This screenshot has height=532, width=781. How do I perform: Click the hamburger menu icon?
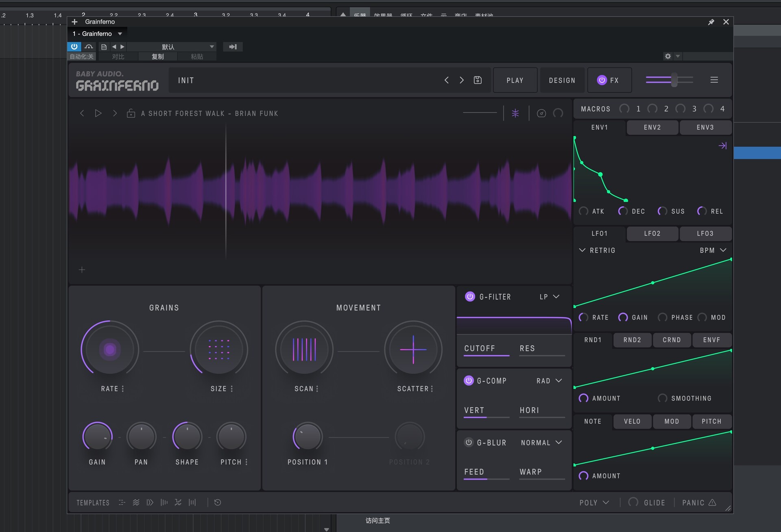coord(714,80)
